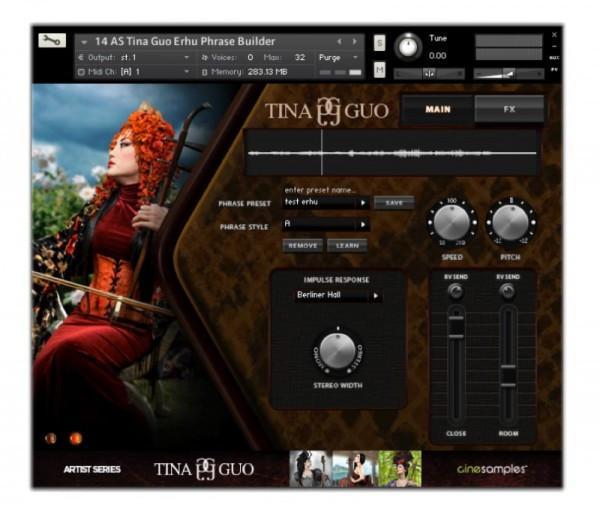Click the cinesamples logo

492,469
